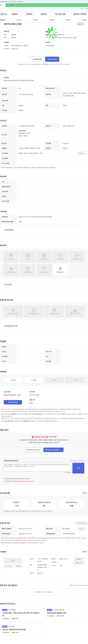Click 고용24 입사지원 under 접수 마감일

tap(13, 402)
